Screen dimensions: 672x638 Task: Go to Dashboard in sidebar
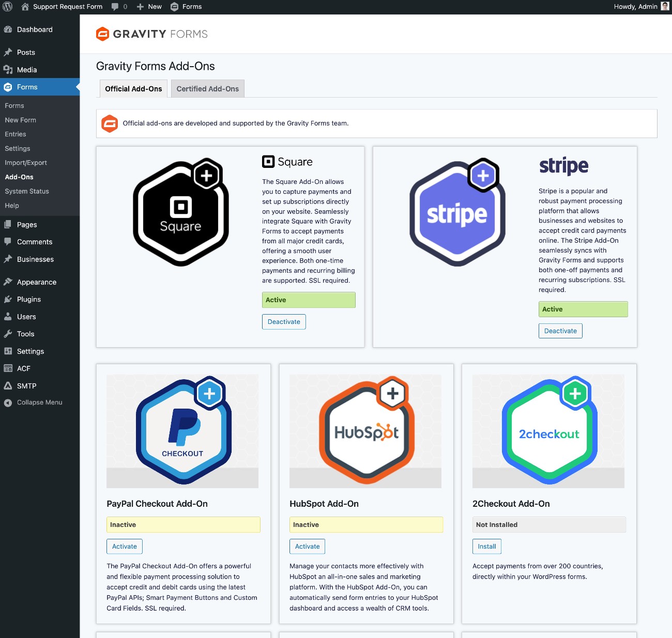[x=34, y=29]
